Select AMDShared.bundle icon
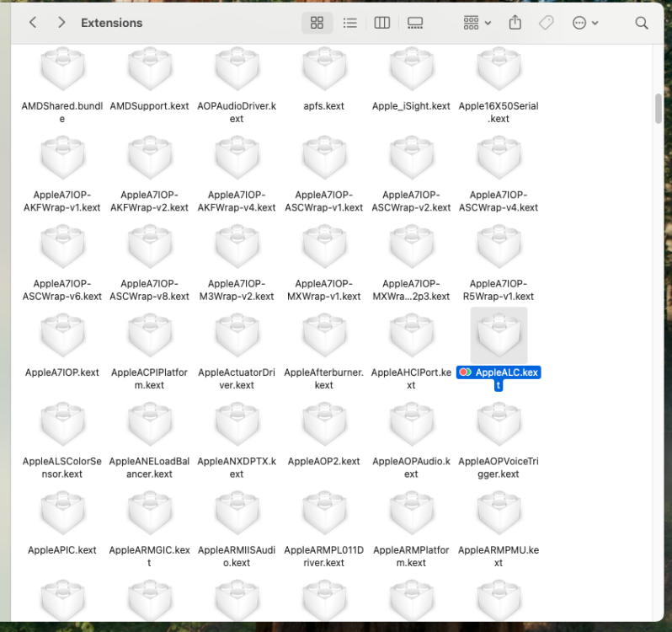This screenshot has width=672, height=632. tap(62, 68)
